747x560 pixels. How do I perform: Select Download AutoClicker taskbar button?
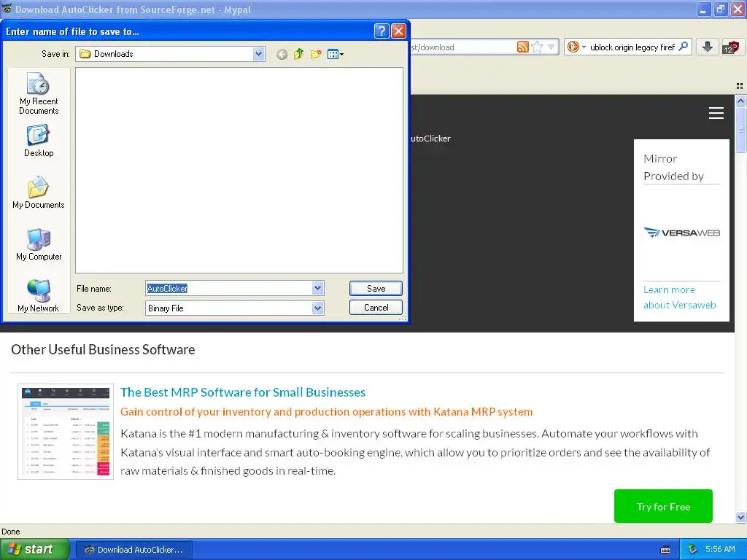134,550
